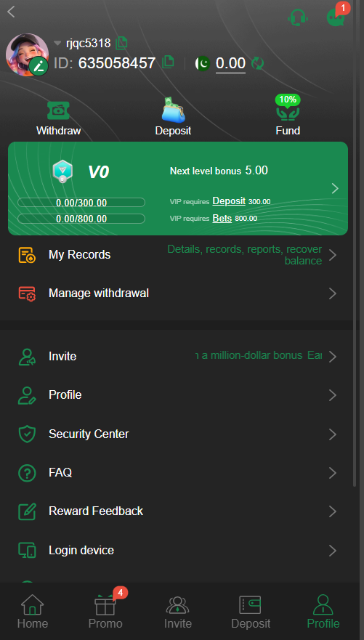Viewport: 364px width, 640px height.
Task: Expand the account switcher triangle near username
Action: tap(57, 43)
